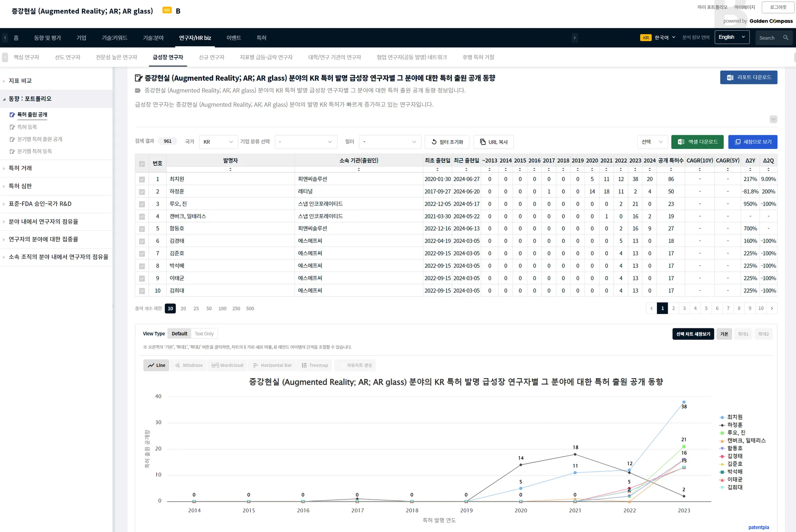Click the new window view icon
The width and height of the screenshot is (796, 532).
click(737, 142)
